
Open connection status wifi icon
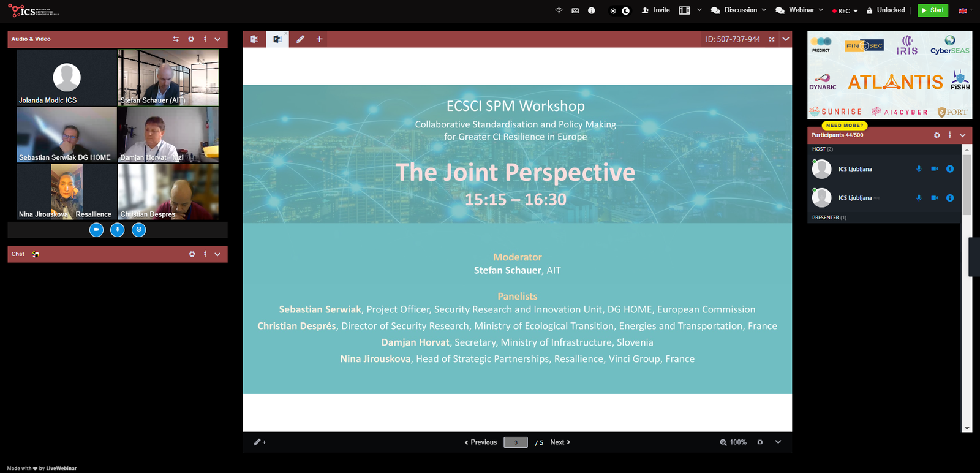[x=559, y=10]
